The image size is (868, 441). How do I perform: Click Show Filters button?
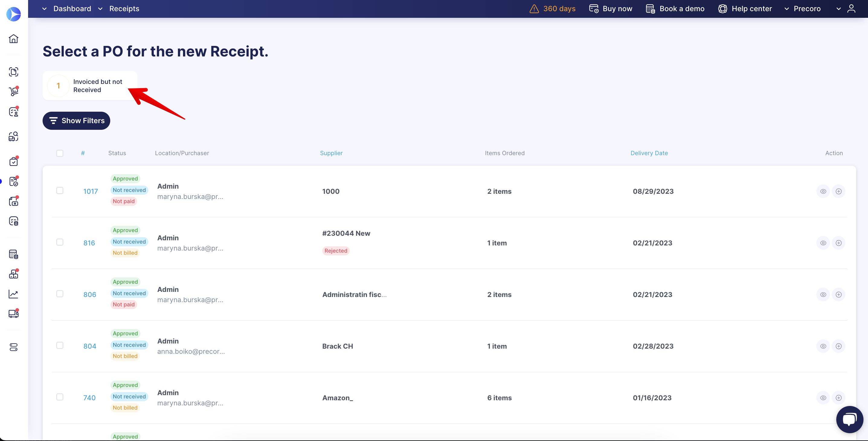coord(76,120)
